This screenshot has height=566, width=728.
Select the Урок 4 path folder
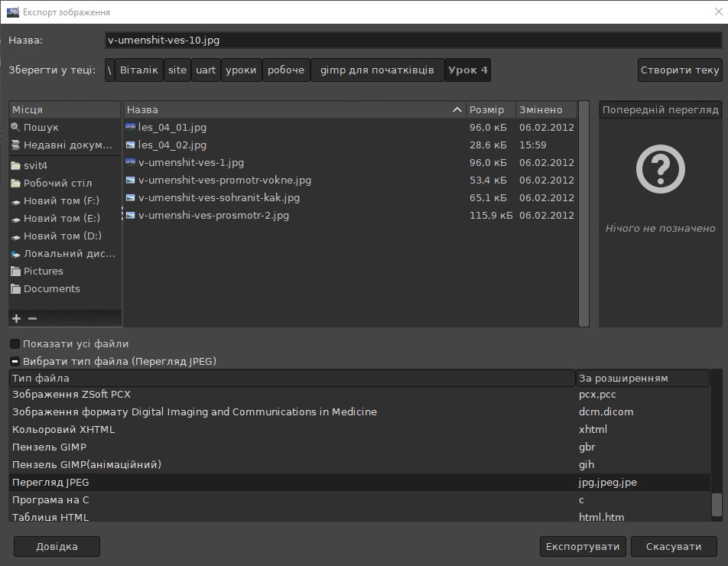click(467, 70)
